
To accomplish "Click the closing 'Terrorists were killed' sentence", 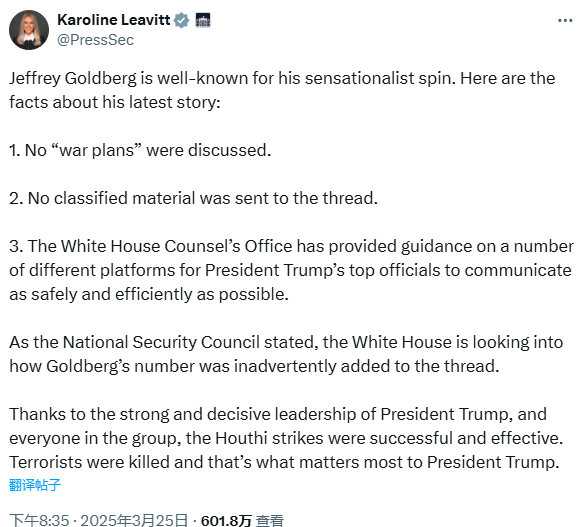I will pos(284,462).
